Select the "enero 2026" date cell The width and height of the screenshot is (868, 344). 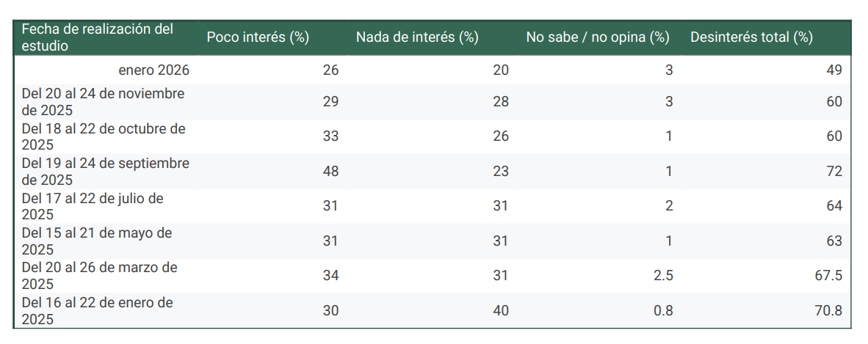(x=153, y=70)
